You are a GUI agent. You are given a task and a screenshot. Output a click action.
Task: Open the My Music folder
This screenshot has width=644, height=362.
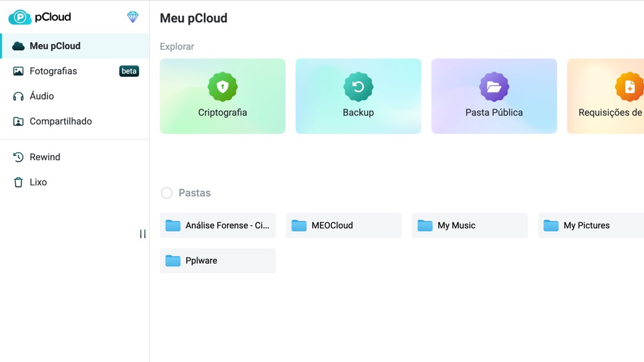coord(469,226)
